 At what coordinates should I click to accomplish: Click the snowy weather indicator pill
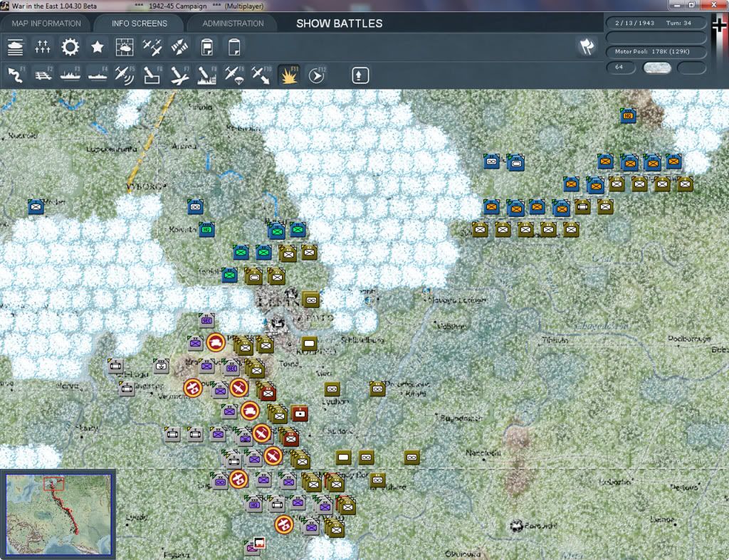(656, 68)
